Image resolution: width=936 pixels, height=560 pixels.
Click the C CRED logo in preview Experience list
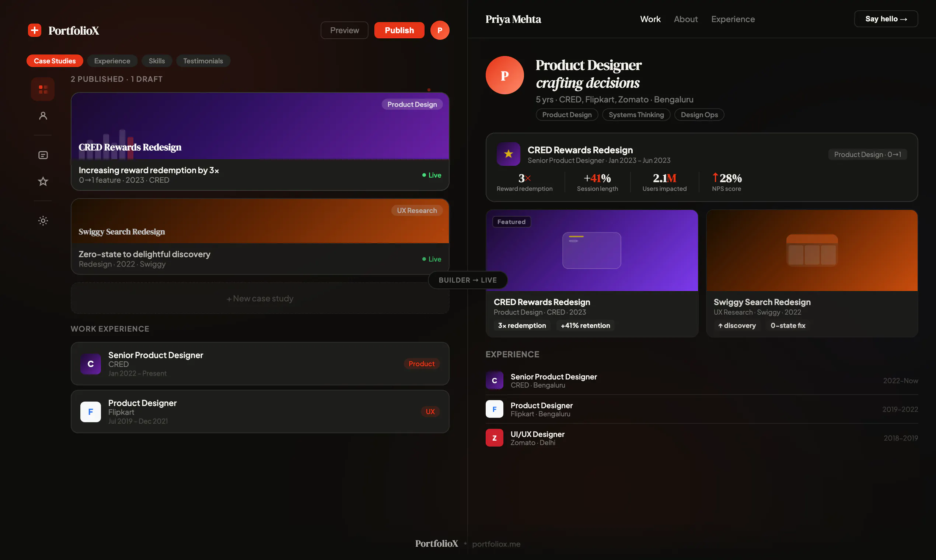coord(495,380)
